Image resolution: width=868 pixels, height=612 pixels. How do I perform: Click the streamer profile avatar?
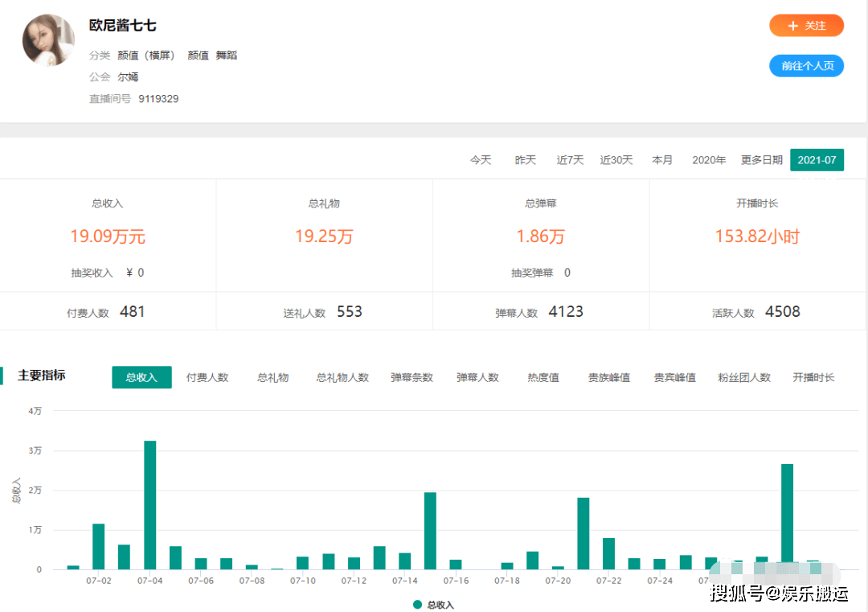pos(48,40)
